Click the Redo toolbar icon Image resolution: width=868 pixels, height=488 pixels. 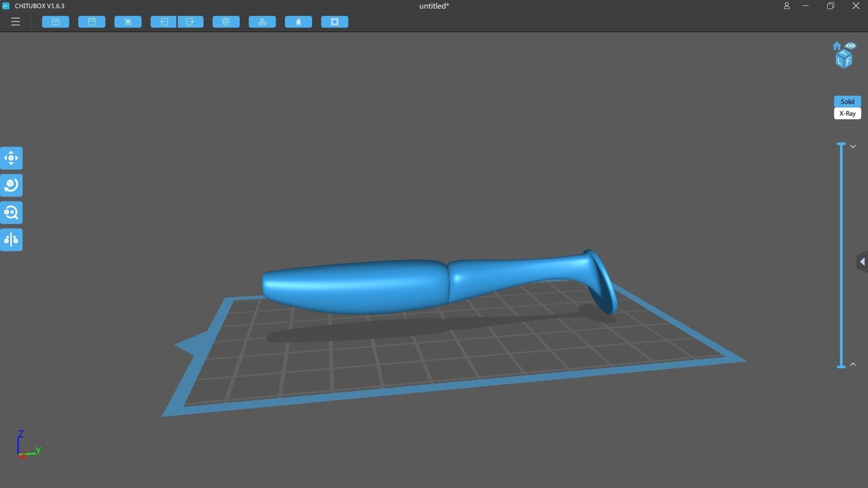pos(190,22)
